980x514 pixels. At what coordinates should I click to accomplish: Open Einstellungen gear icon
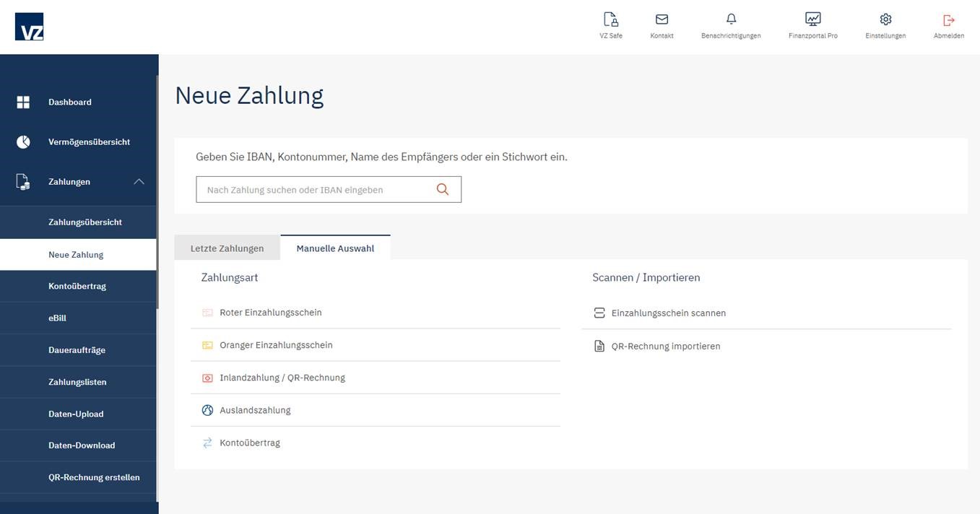tap(885, 19)
